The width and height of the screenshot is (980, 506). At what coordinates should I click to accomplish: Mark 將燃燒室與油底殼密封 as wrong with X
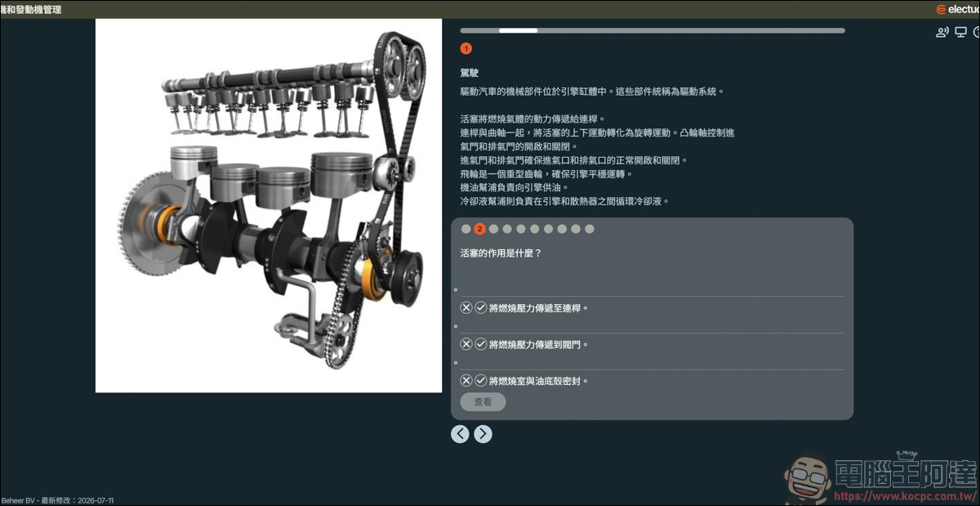(x=466, y=380)
